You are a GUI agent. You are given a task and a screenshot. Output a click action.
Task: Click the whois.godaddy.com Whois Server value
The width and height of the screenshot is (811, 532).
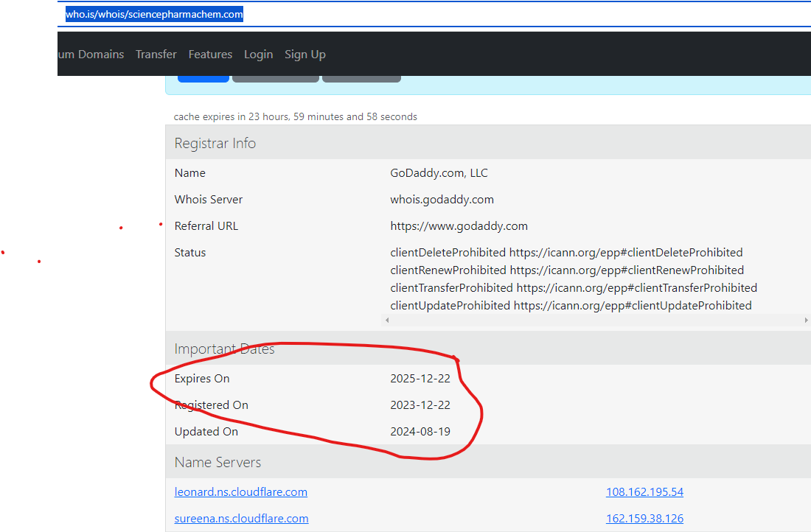click(442, 200)
